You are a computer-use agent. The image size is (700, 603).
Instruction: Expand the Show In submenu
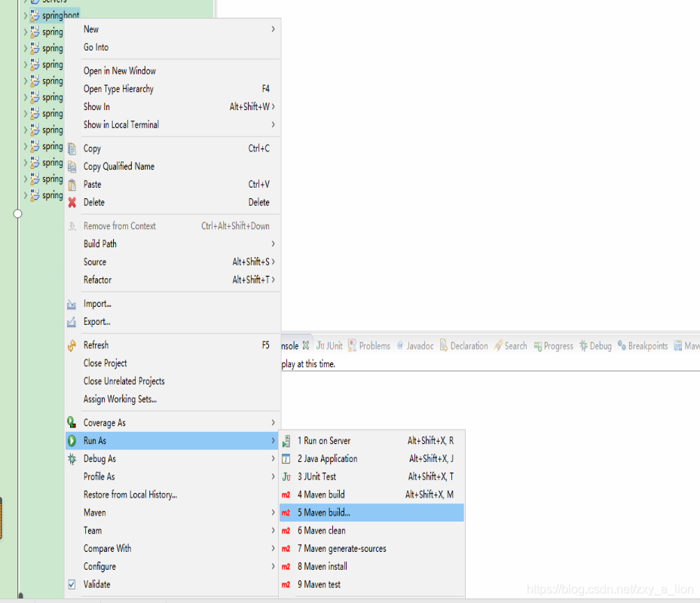point(272,106)
